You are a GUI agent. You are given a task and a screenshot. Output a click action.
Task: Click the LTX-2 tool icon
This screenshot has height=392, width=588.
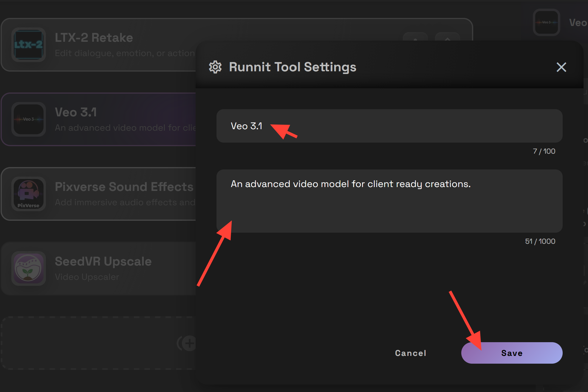(29, 45)
